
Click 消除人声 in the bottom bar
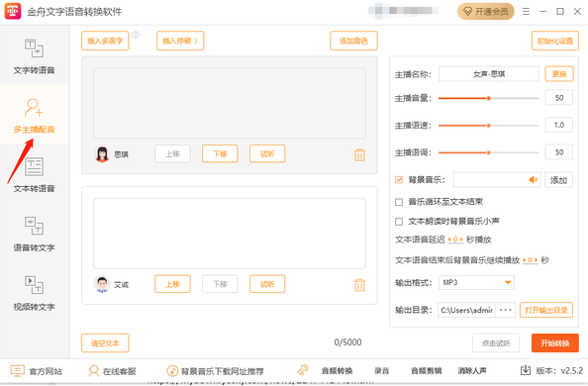[x=472, y=371]
